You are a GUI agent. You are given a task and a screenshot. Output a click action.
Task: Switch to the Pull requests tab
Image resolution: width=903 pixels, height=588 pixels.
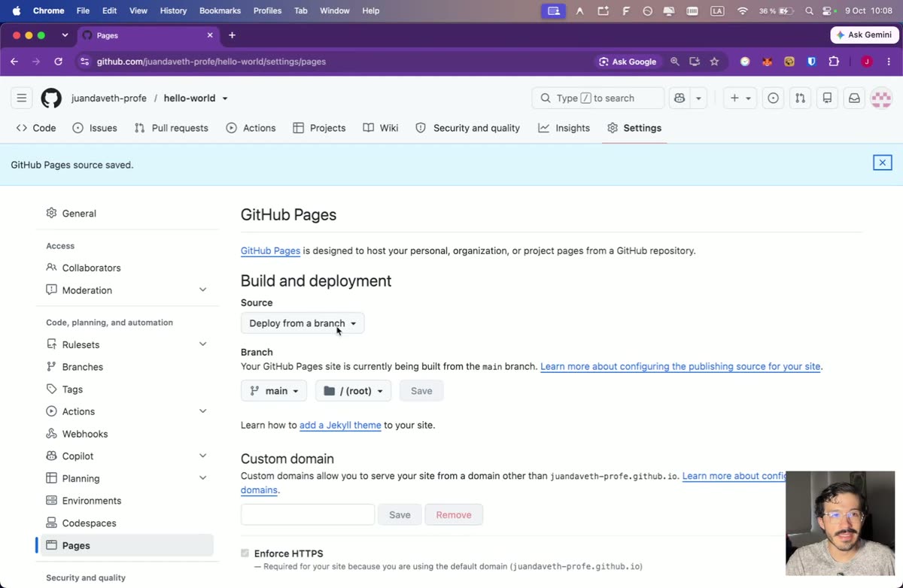pos(171,128)
